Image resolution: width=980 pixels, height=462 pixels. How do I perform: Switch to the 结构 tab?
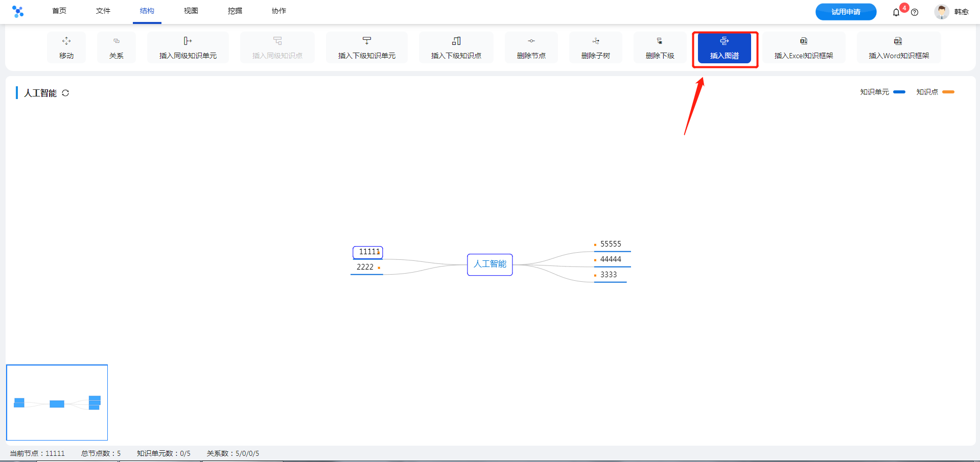pos(147,11)
